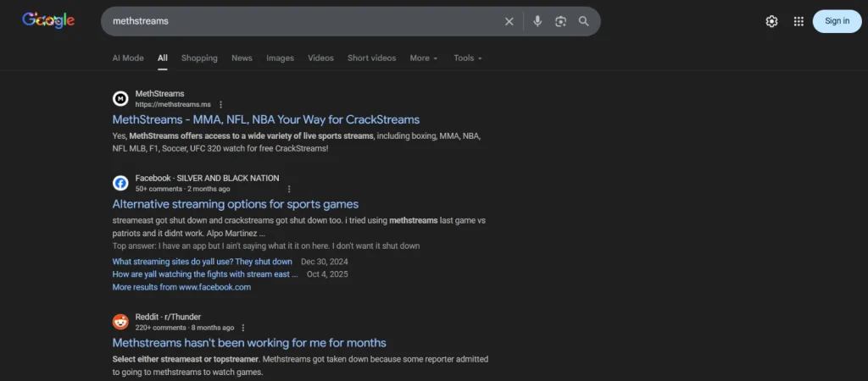Focus the search field containing methstreams

click(x=297, y=21)
